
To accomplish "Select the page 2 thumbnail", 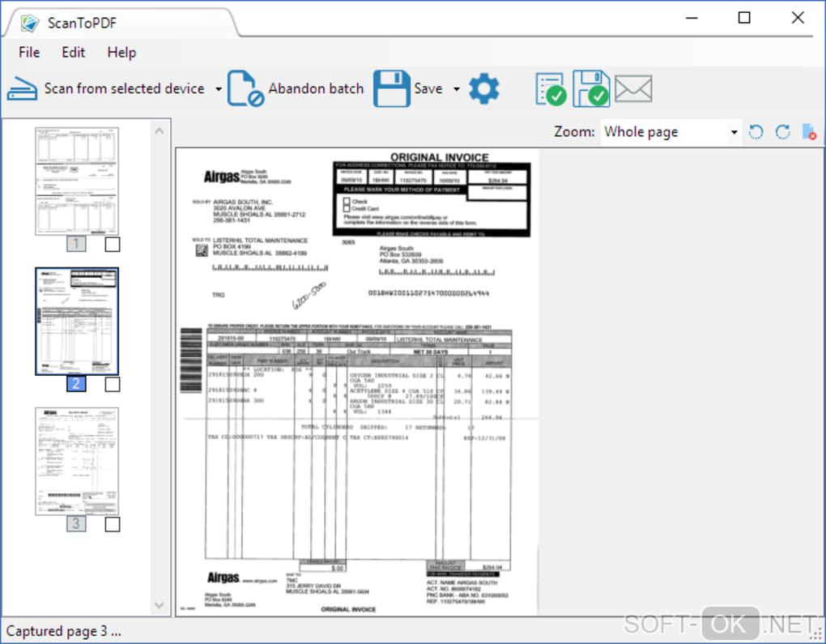I will tap(77, 321).
